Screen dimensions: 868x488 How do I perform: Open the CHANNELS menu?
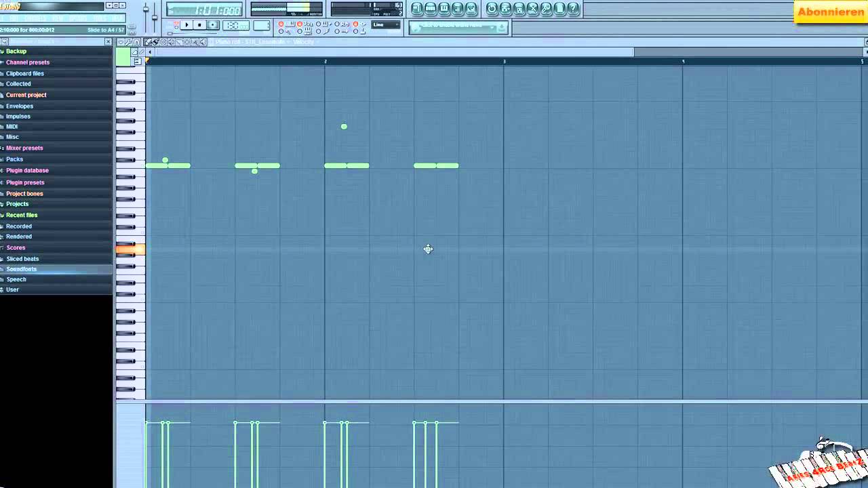pos(35,18)
